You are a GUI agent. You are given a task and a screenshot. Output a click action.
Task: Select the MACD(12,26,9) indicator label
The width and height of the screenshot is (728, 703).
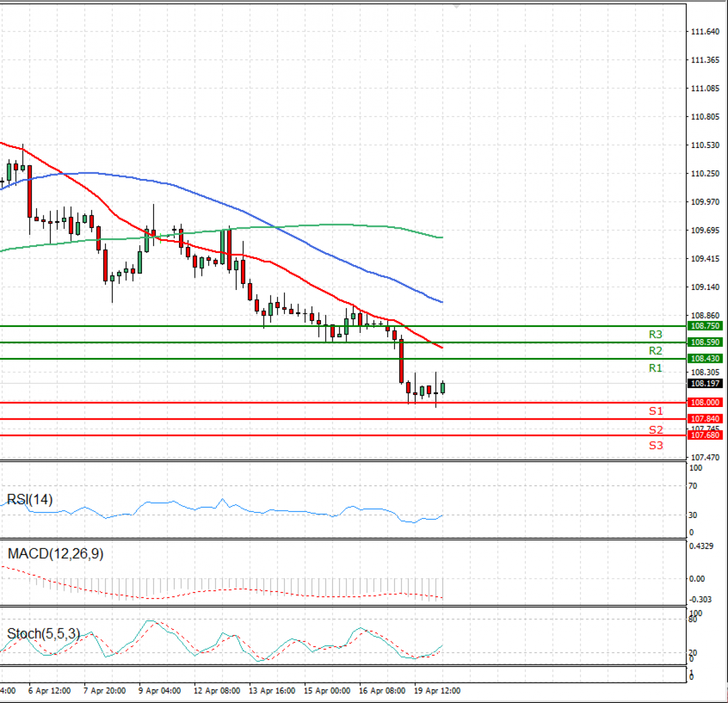55,554
